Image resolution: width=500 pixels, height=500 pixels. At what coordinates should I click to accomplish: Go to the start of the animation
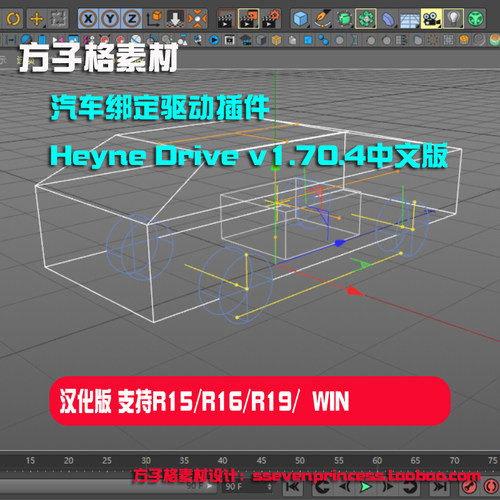click(x=293, y=487)
